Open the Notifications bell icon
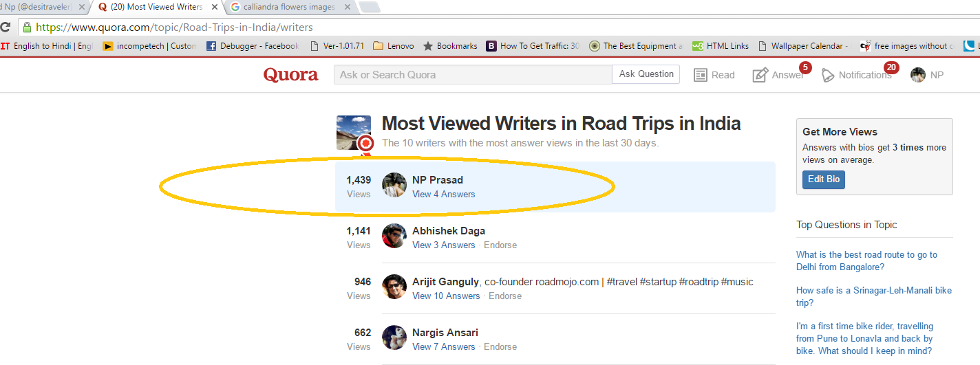 (x=828, y=75)
